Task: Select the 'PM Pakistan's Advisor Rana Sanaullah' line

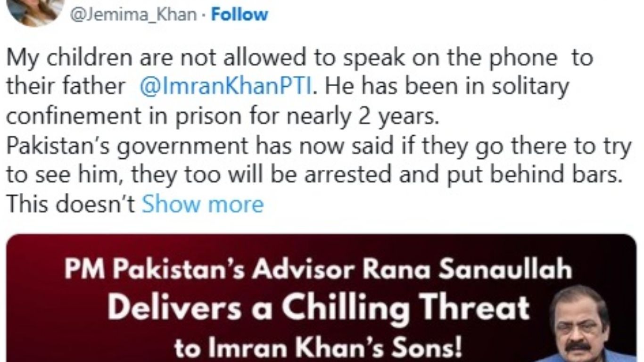Action: (x=318, y=270)
